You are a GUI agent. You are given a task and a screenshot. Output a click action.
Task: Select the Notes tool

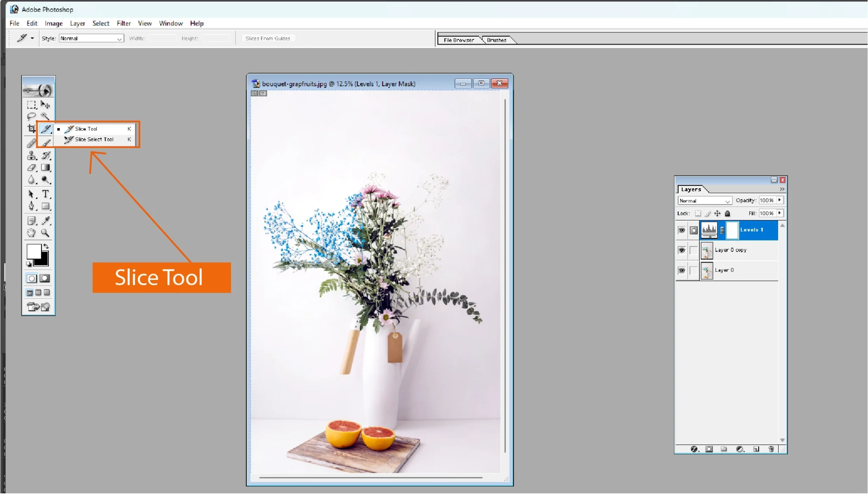31,221
